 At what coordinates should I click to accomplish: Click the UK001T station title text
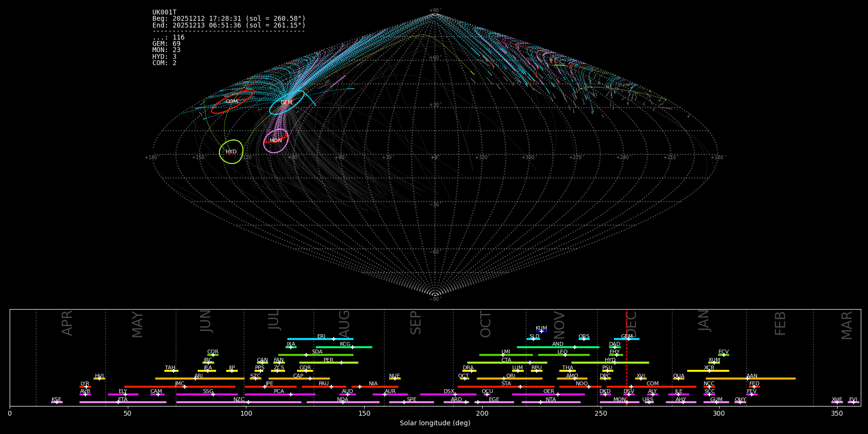pos(164,13)
